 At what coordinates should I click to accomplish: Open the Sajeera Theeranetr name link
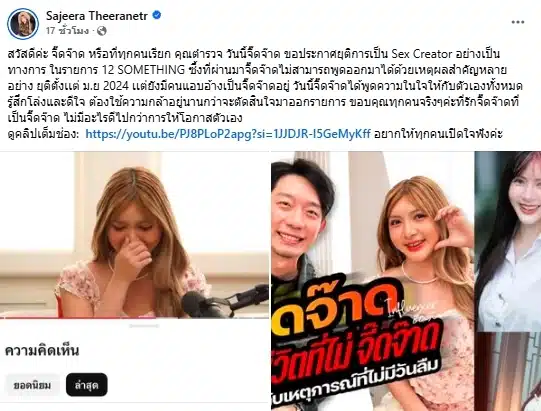point(97,16)
